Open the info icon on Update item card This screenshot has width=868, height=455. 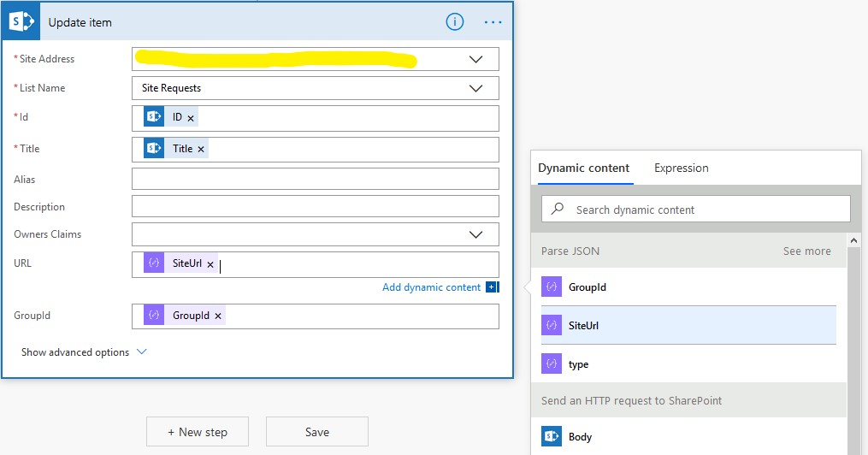coord(454,22)
